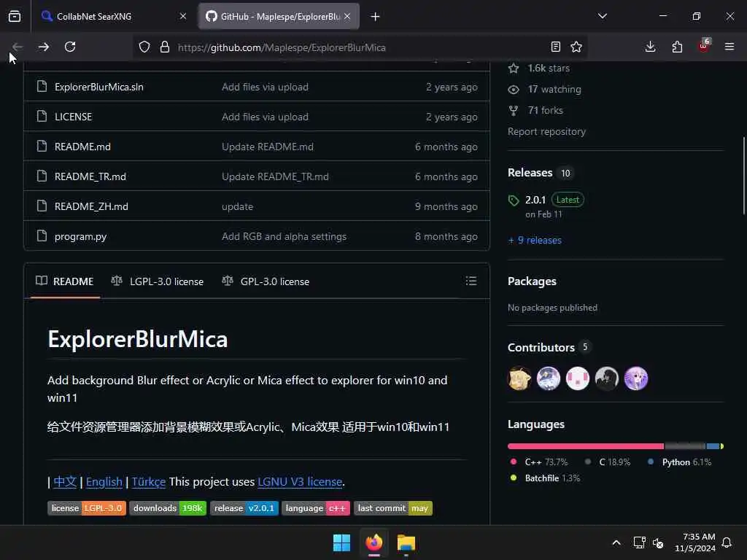747x560 pixels.
Task: Reload the current GitHub page
Action: 70,47
